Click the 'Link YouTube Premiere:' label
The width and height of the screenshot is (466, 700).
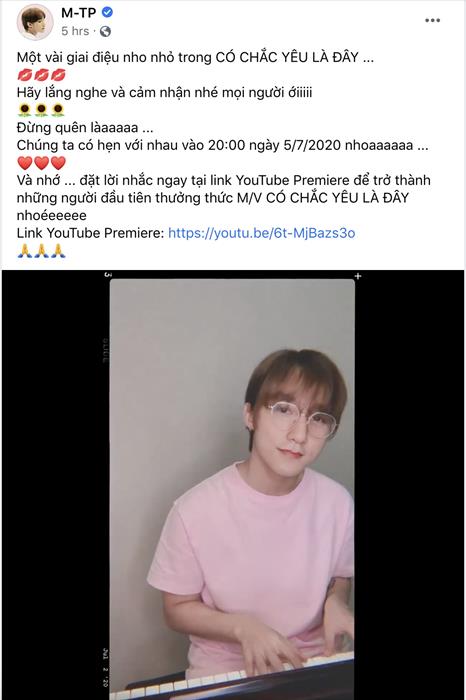coord(91,233)
